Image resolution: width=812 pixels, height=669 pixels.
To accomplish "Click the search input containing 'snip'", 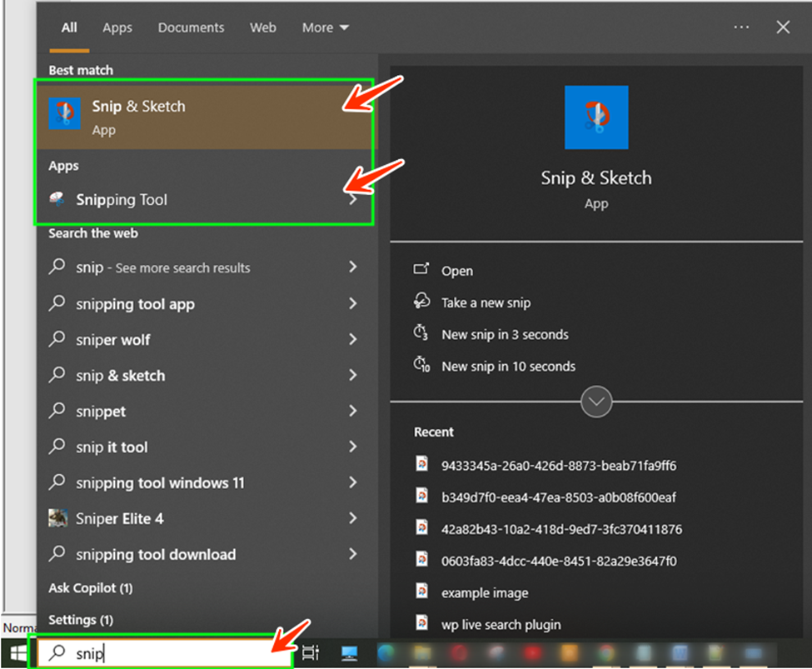I will tap(165, 653).
